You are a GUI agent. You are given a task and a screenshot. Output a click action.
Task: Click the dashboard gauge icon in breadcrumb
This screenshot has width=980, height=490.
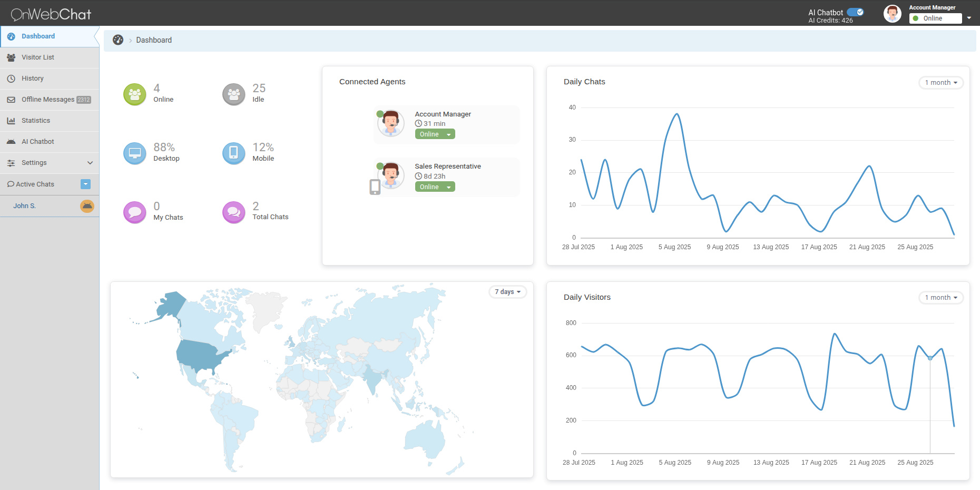tap(118, 40)
